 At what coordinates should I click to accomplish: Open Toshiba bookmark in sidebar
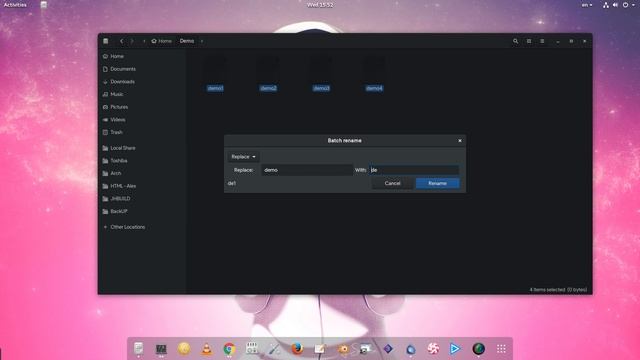click(x=119, y=161)
